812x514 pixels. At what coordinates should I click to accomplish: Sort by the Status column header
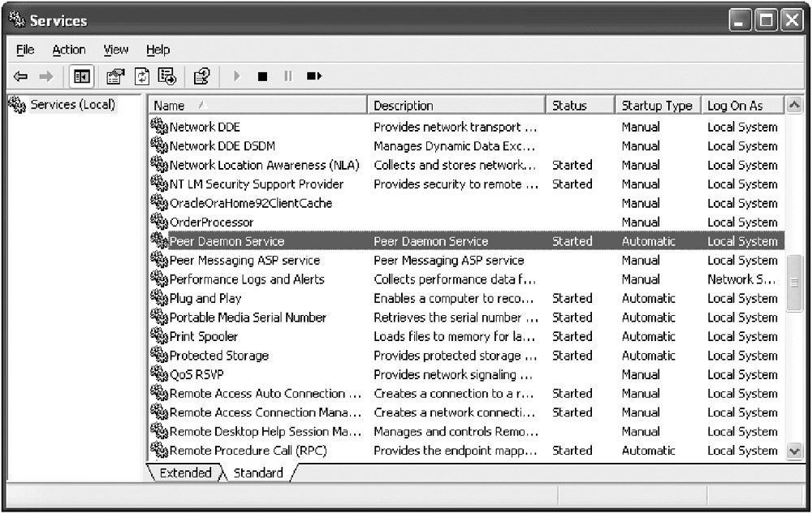click(x=568, y=106)
